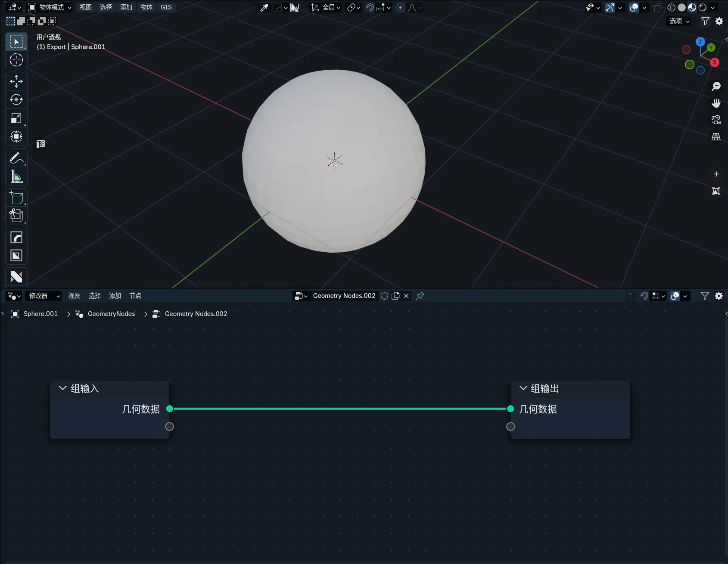728x564 pixels.
Task: Open the node tree browse dropdown
Action: click(x=301, y=296)
